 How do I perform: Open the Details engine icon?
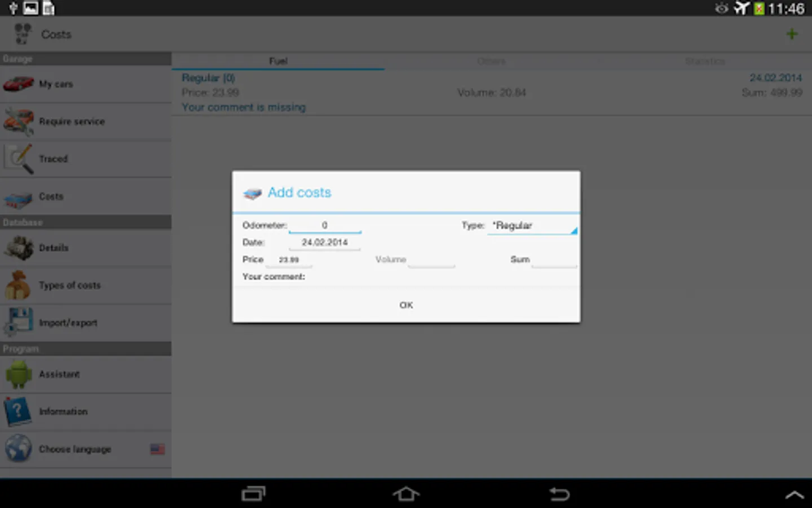pyautogui.click(x=19, y=248)
